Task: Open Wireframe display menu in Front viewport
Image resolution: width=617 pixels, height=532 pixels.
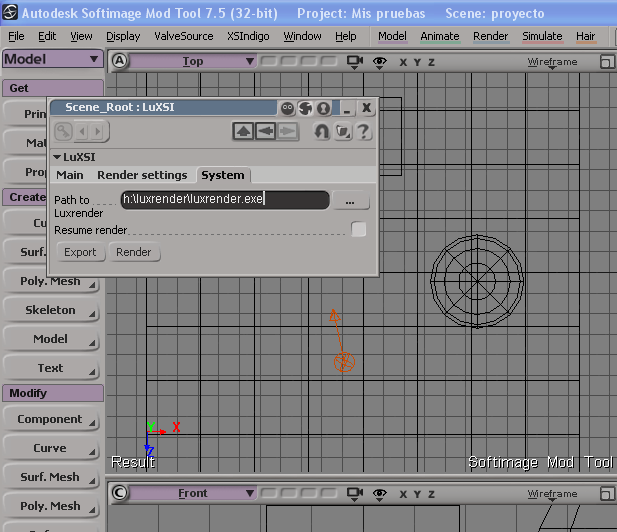Action: coord(552,494)
